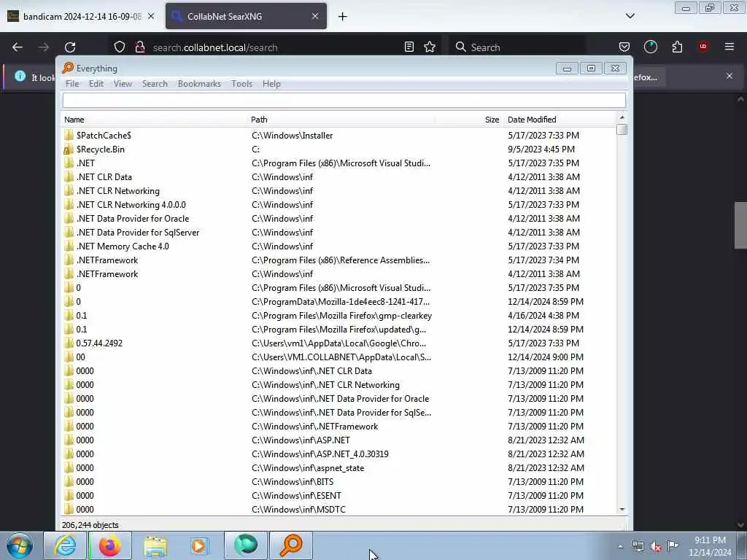Screen dimensions: 747x560
Task: Switch to CollabNet SearXNG tab
Action: coord(246,16)
